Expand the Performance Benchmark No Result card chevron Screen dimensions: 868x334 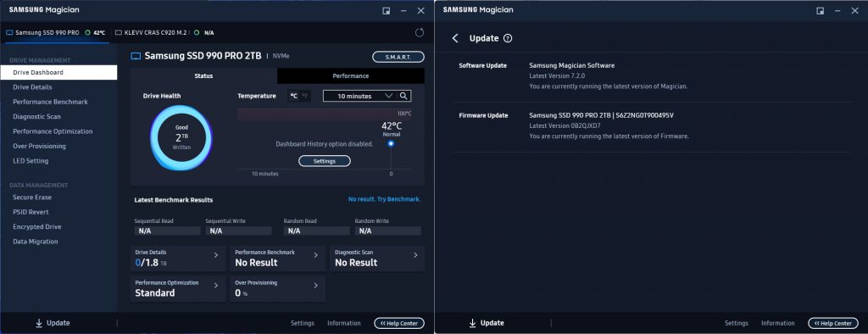[315, 255]
